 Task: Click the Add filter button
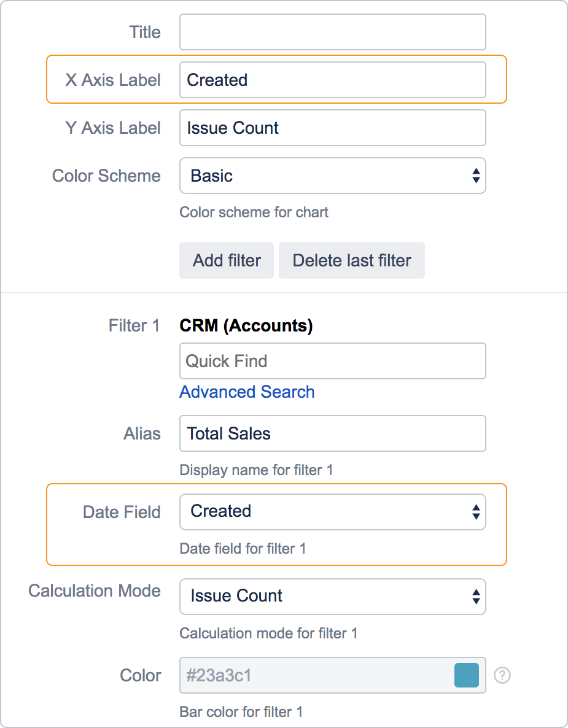226,260
